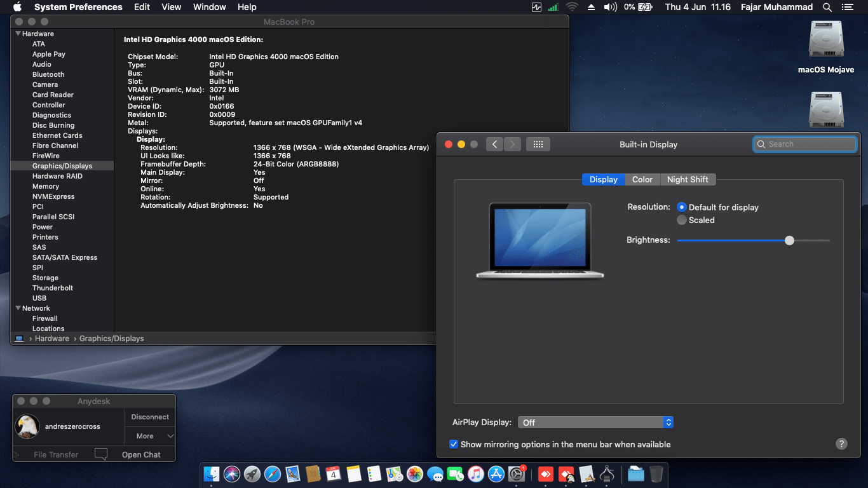The height and width of the screenshot is (488, 868).
Task: Open the Trash in the dock
Action: 656,474
